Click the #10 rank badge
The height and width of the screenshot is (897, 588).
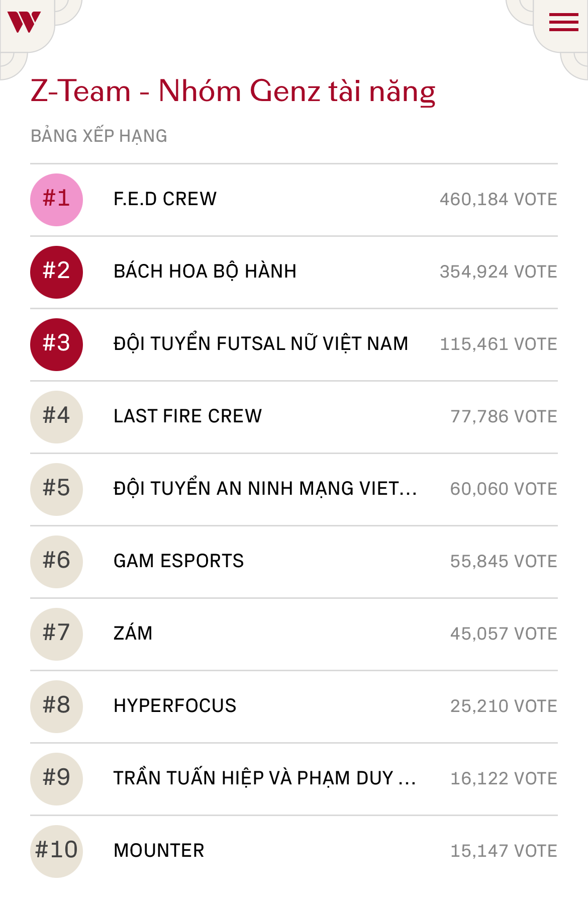click(x=56, y=851)
